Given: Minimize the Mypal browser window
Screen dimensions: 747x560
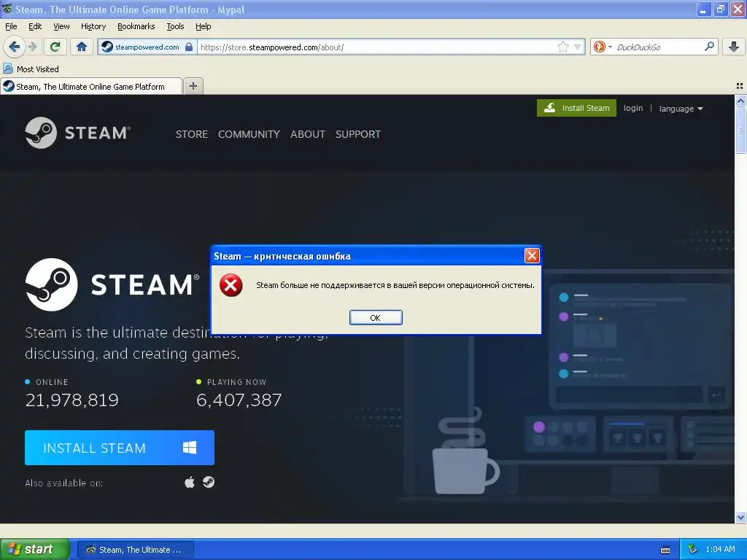Looking at the screenshot, I should 704,9.
